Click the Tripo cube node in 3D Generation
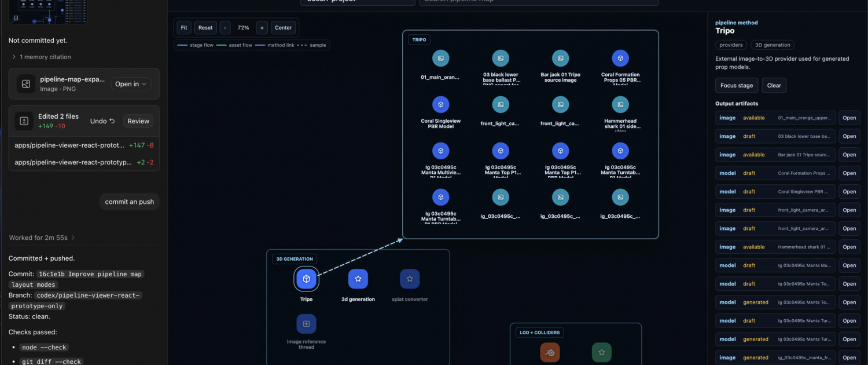This screenshot has width=868, height=365. [306, 279]
